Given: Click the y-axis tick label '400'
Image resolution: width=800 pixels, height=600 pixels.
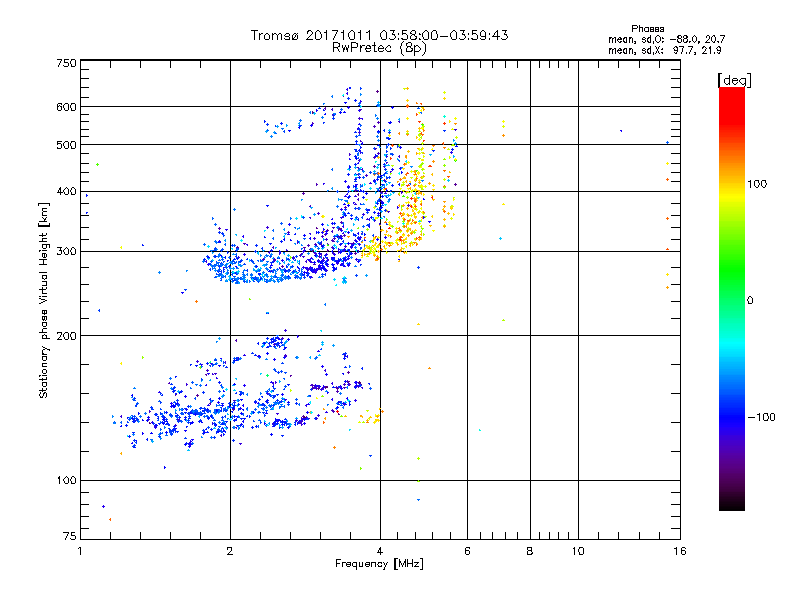Looking at the screenshot, I should coord(67,192).
